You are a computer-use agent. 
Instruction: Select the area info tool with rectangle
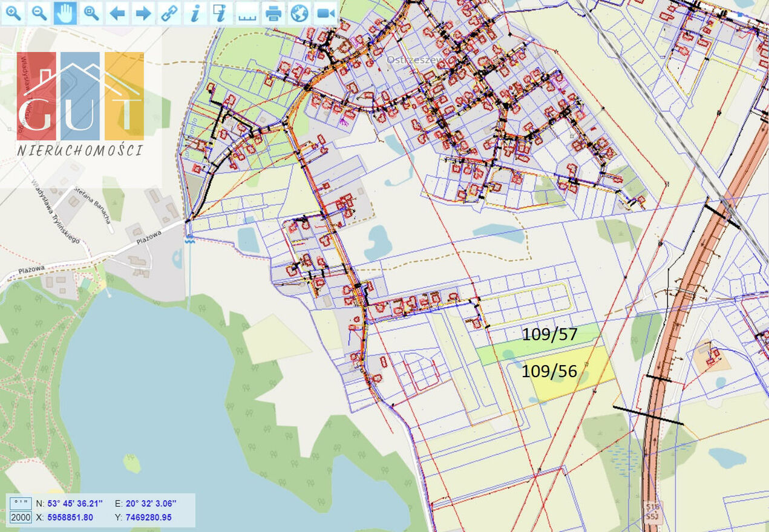pyautogui.click(x=221, y=13)
